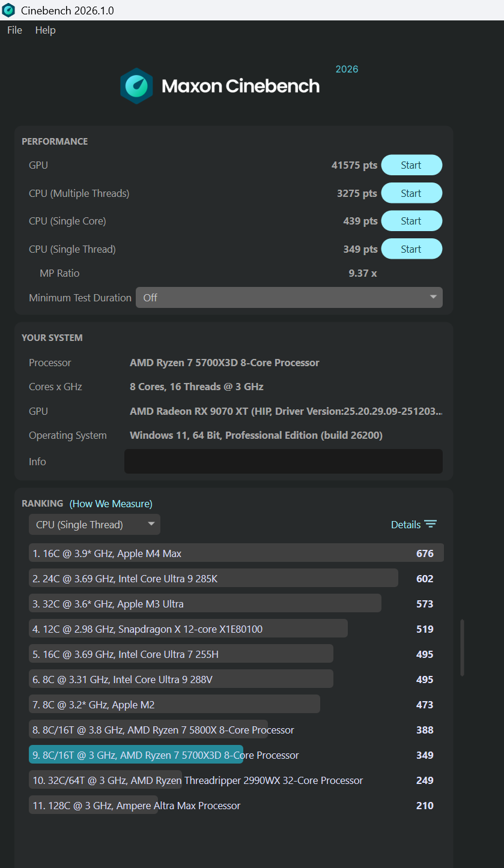Start the CPU (Single Thread) test
504x868 pixels.
coord(411,249)
